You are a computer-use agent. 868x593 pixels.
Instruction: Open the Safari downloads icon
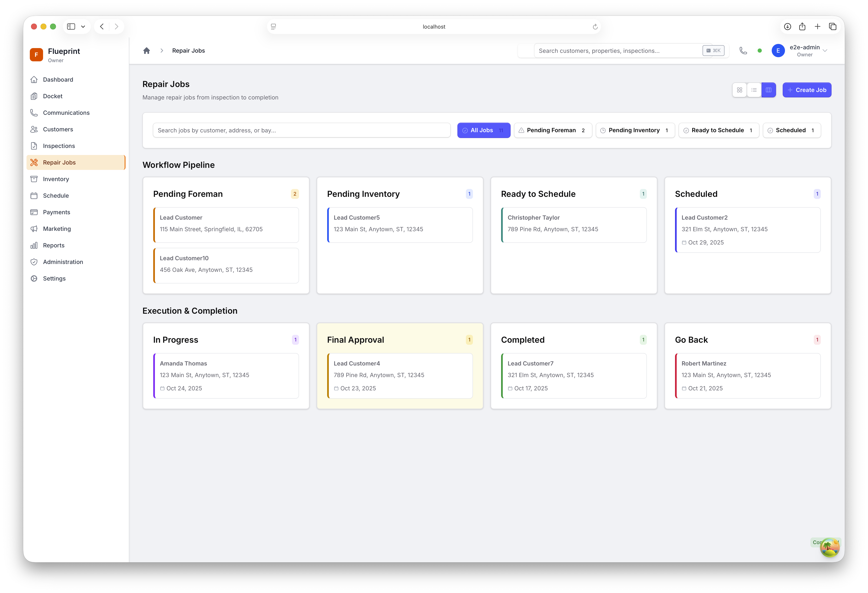[x=787, y=27]
